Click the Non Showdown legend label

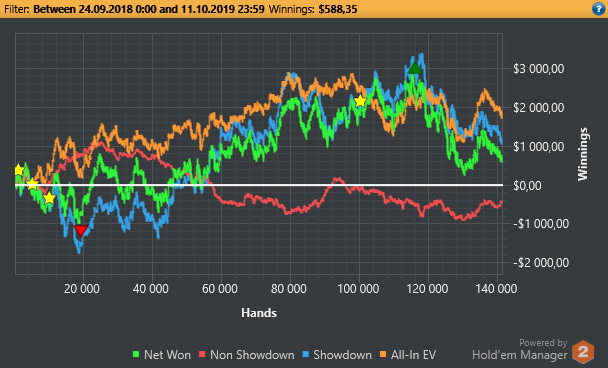252,355
